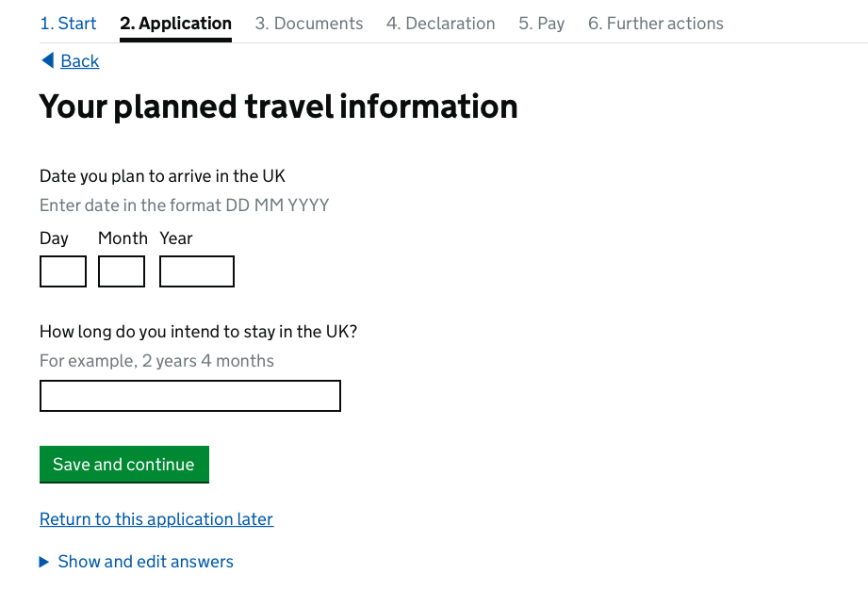Click the 'Month' field label
Image resolution: width=868 pixels, height=590 pixels.
click(123, 238)
